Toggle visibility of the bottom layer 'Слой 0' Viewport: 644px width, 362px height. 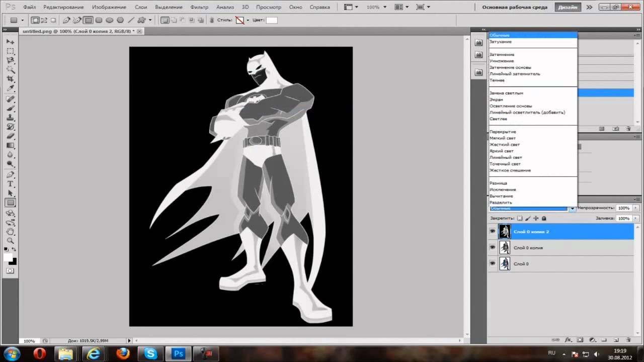492,263
